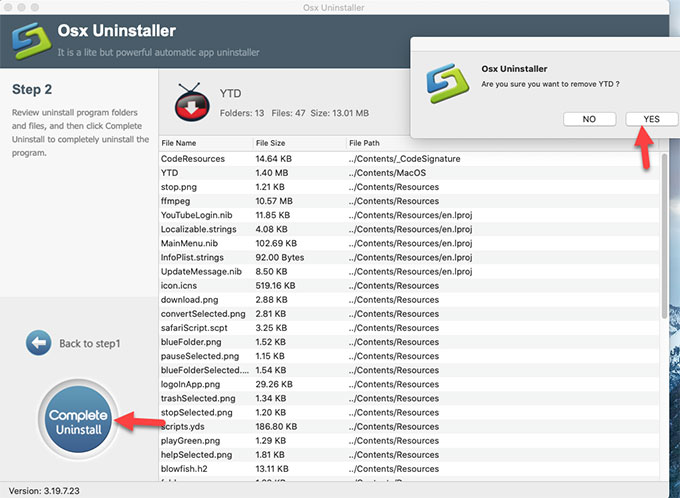
Task: Sort by the File Name column header
Action: [180, 142]
